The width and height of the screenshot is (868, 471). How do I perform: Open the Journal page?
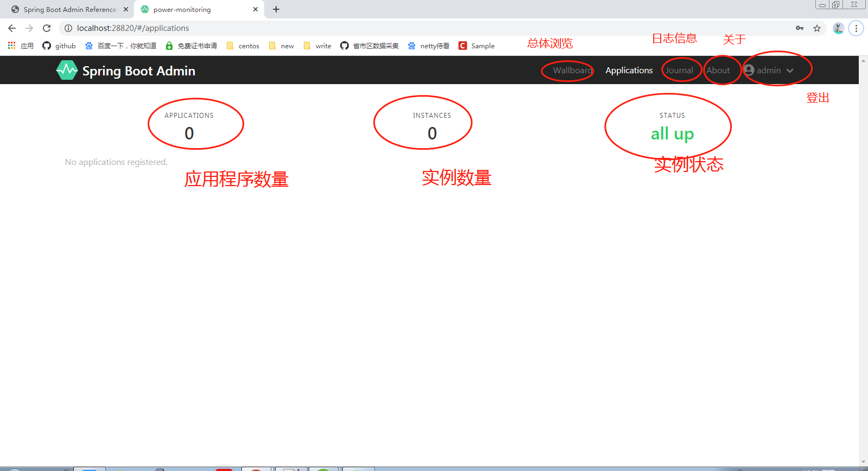click(679, 71)
